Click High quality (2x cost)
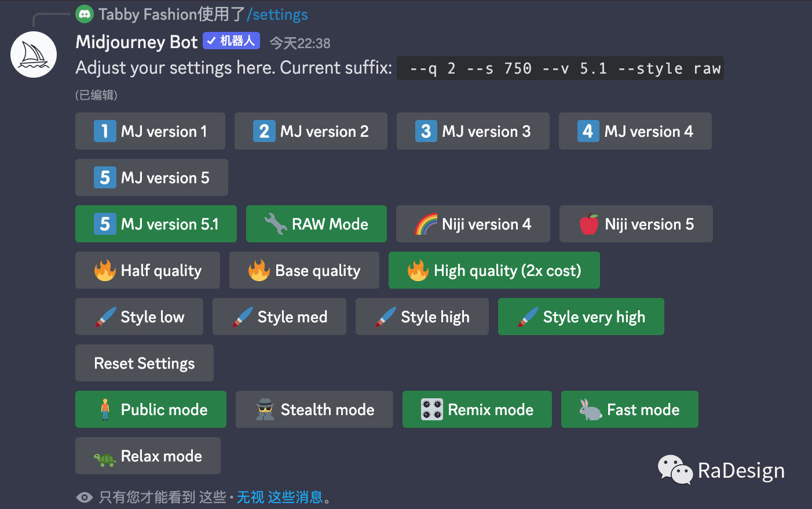 [x=494, y=270]
